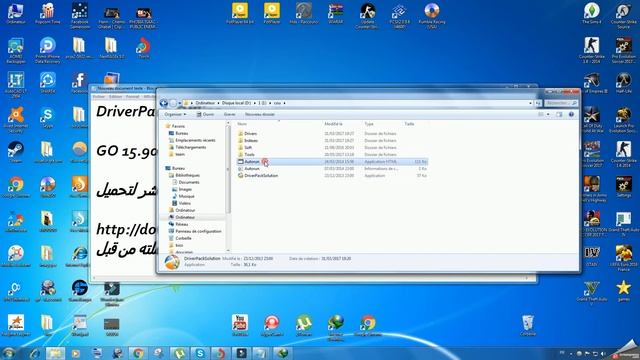Expand the address bar history dropdown

coord(530,103)
